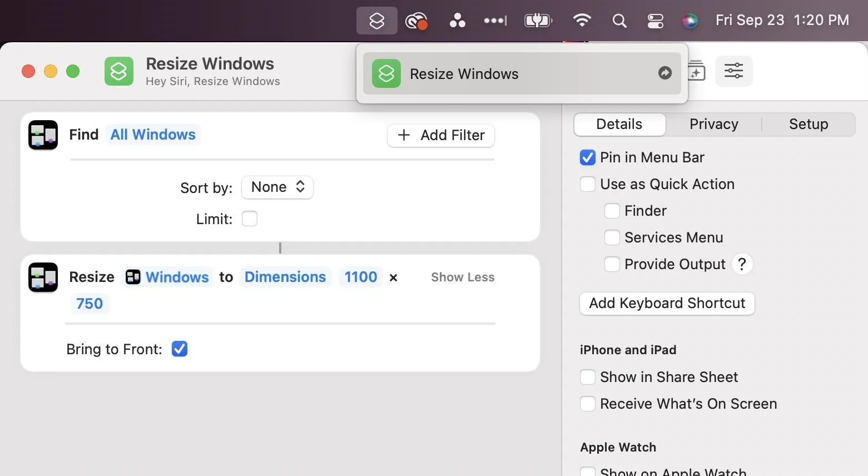Click Find Windows action icon
868x476 pixels.
[x=43, y=135]
